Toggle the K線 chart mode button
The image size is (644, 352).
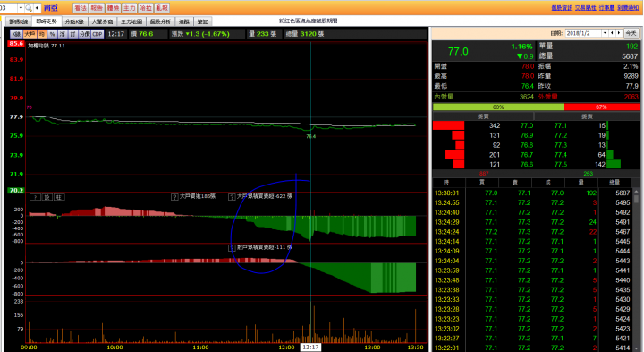(x=16, y=34)
